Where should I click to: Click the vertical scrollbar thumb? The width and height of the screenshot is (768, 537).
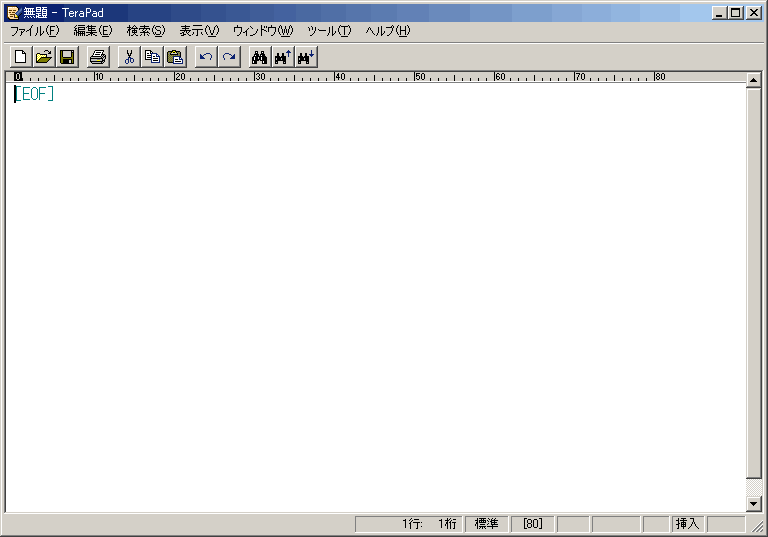coord(753,283)
